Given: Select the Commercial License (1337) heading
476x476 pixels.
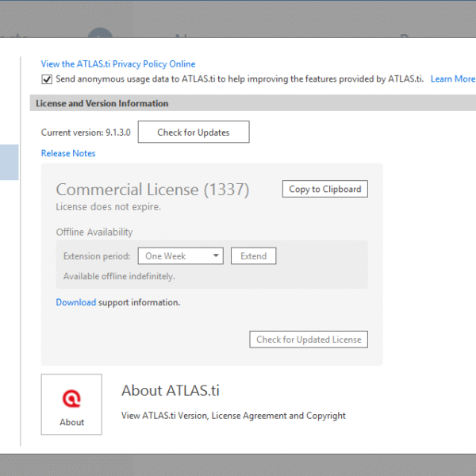Looking at the screenshot, I should (152, 190).
